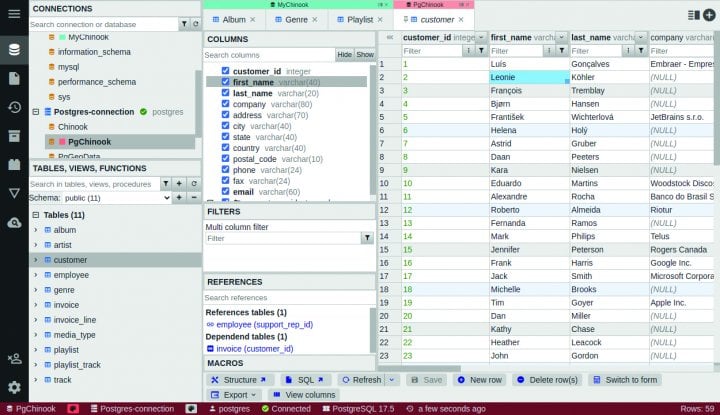The height and width of the screenshot is (415, 720).
Task: Open the query history sidebar icon
Action: [x=14, y=107]
